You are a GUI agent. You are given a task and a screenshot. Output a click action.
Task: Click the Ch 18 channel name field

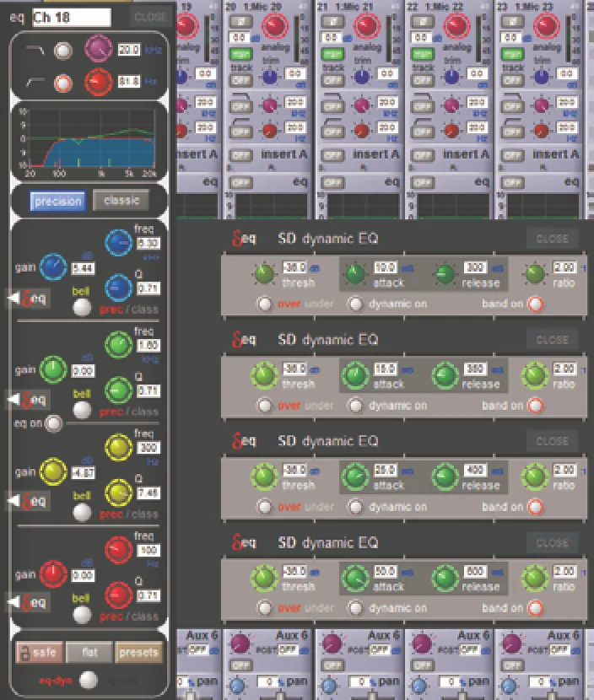[x=72, y=18]
